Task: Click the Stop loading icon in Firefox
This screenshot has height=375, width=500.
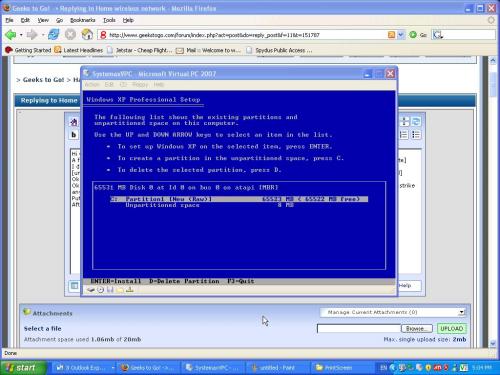Action: tap(70, 34)
